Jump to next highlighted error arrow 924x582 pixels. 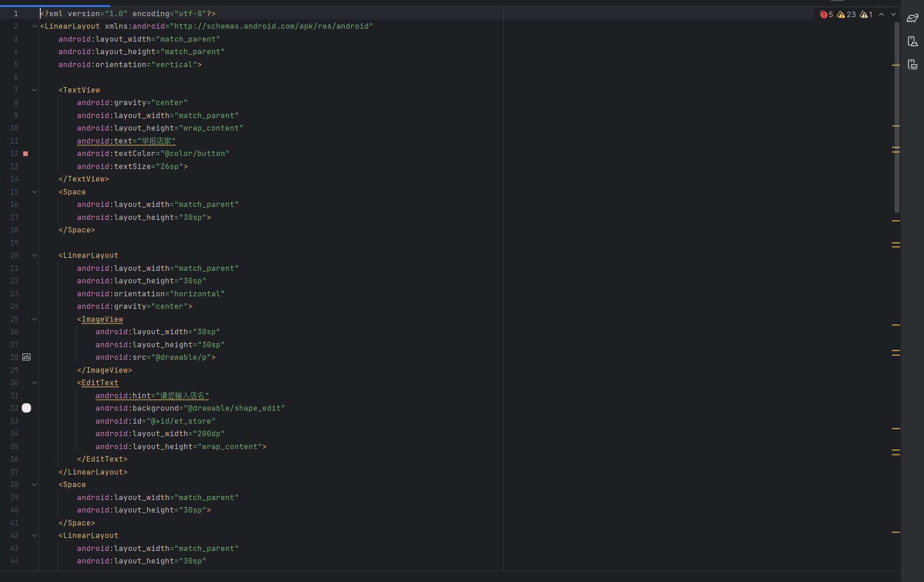coord(893,15)
